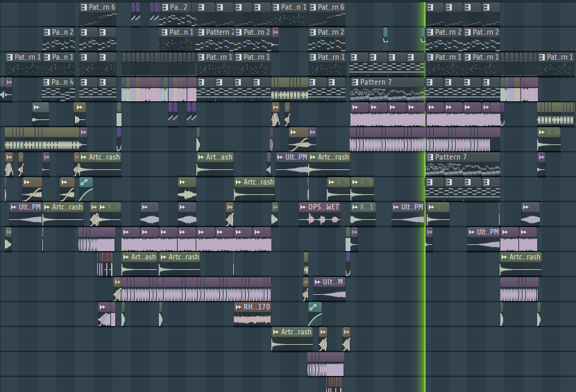Click the leftmost teal automation clip icon

coord(85,182)
